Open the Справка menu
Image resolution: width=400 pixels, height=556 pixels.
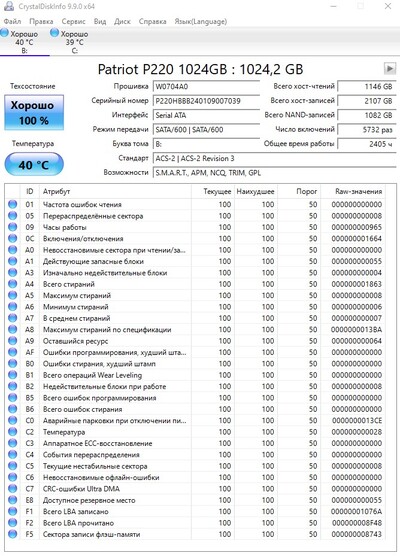click(x=152, y=21)
